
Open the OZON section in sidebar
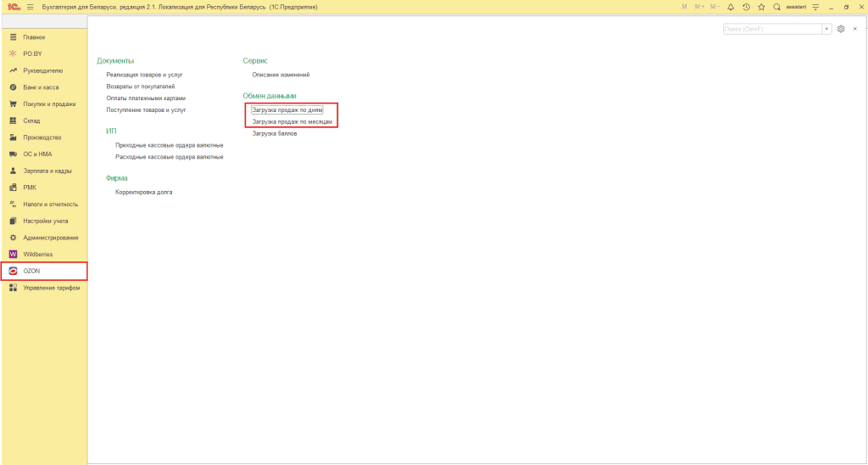[44, 271]
